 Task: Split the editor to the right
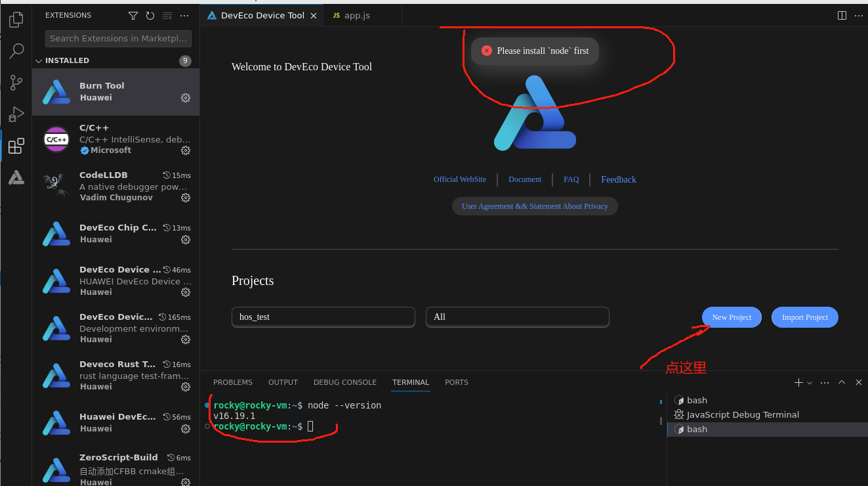[x=842, y=16]
